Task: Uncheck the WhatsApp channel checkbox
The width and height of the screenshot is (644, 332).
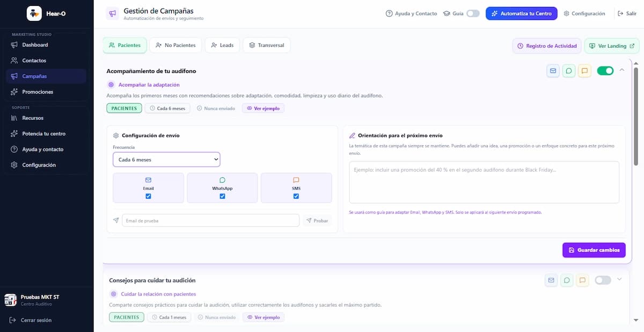Action: pos(222,196)
